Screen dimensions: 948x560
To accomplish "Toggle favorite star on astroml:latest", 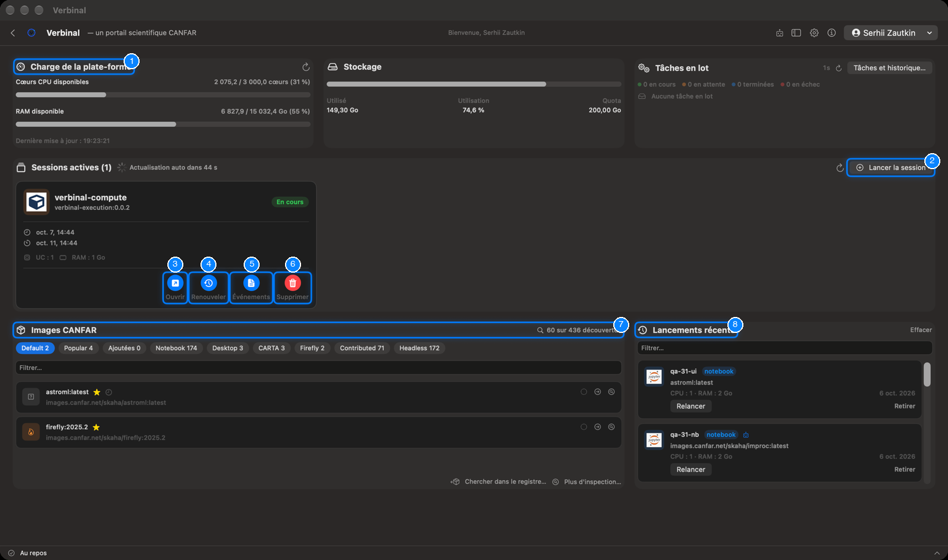I will (x=97, y=392).
